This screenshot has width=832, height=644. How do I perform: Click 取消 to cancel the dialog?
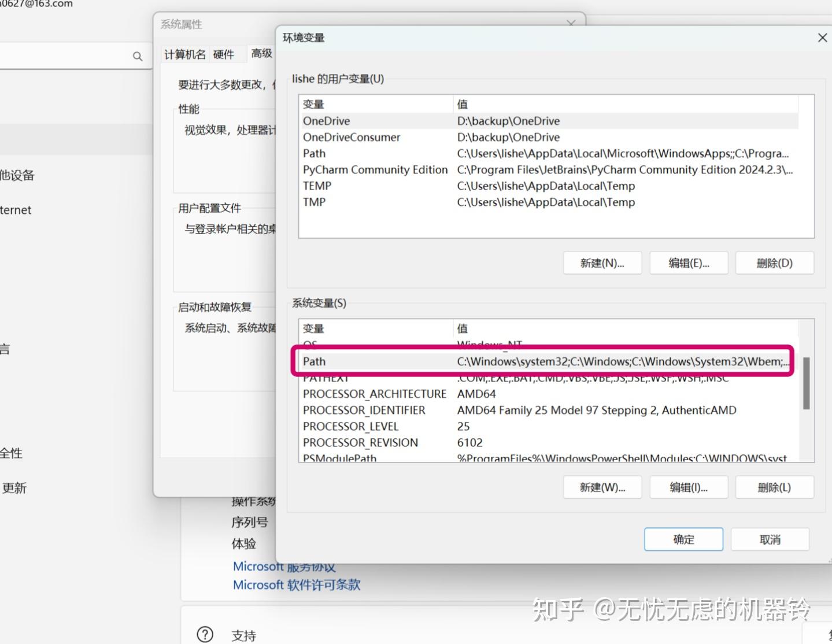770,539
